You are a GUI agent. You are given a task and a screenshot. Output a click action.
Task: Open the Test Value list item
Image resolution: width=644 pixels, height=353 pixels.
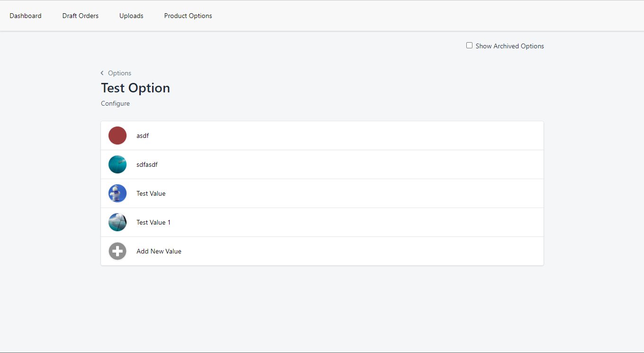coord(151,193)
